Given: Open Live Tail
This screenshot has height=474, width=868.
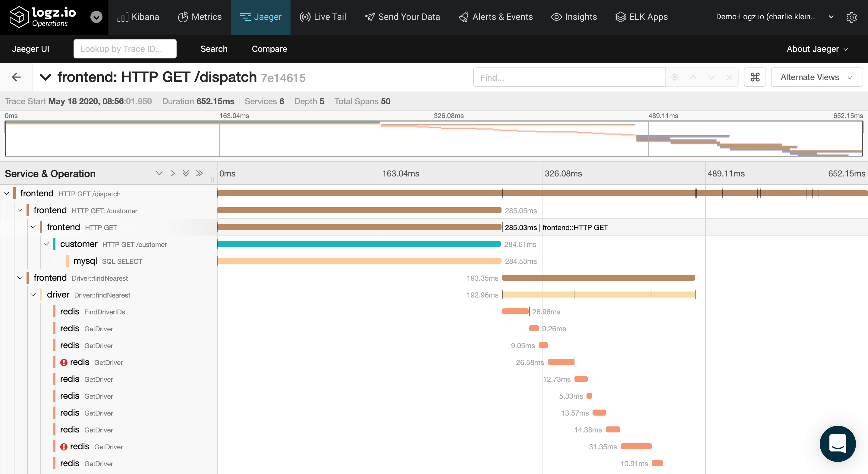Looking at the screenshot, I should [x=323, y=17].
